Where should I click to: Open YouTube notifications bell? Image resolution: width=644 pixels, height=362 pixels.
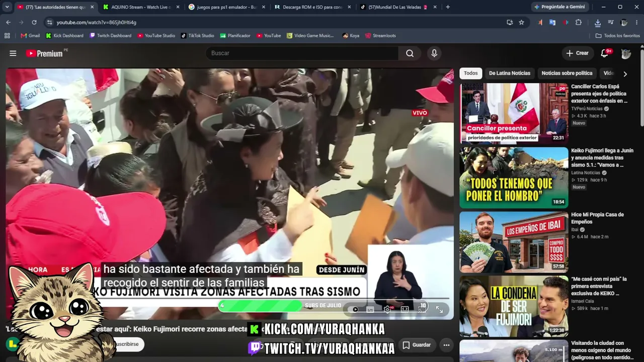pyautogui.click(x=605, y=53)
